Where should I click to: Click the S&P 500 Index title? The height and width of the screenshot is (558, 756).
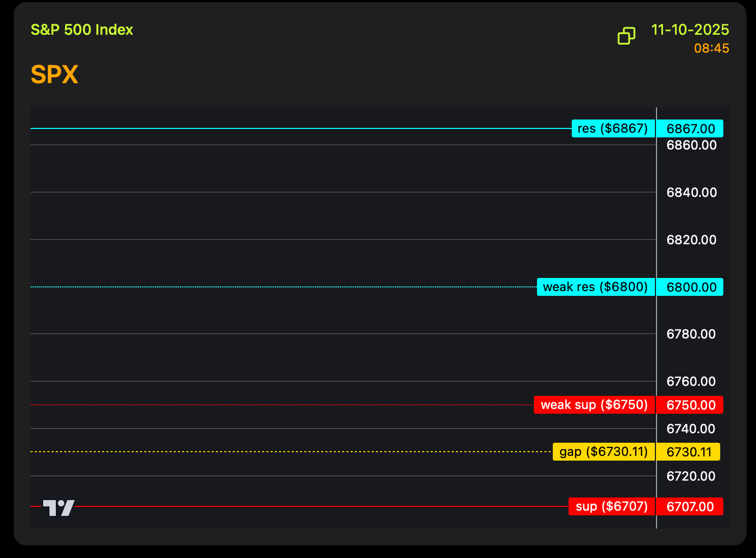(82, 29)
